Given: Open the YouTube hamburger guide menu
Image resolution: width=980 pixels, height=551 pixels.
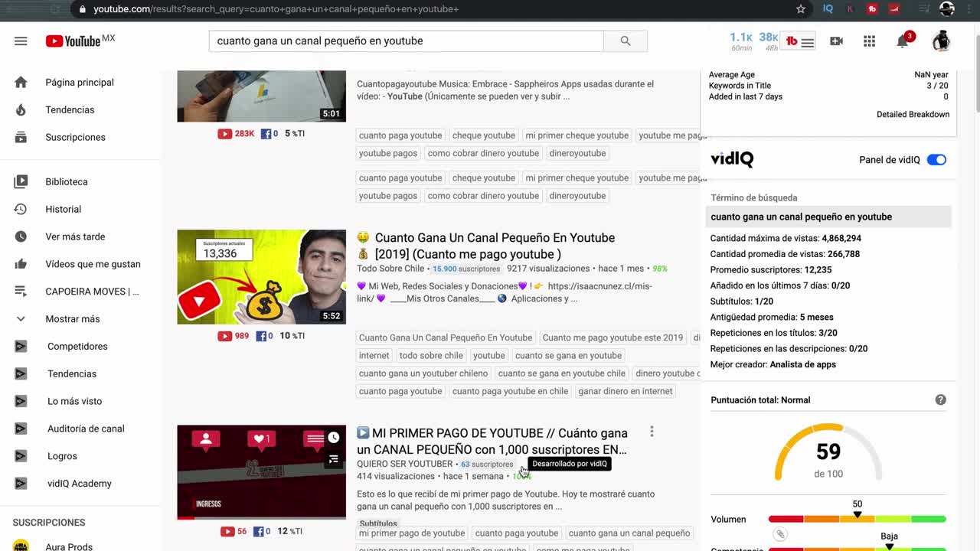Looking at the screenshot, I should (21, 41).
